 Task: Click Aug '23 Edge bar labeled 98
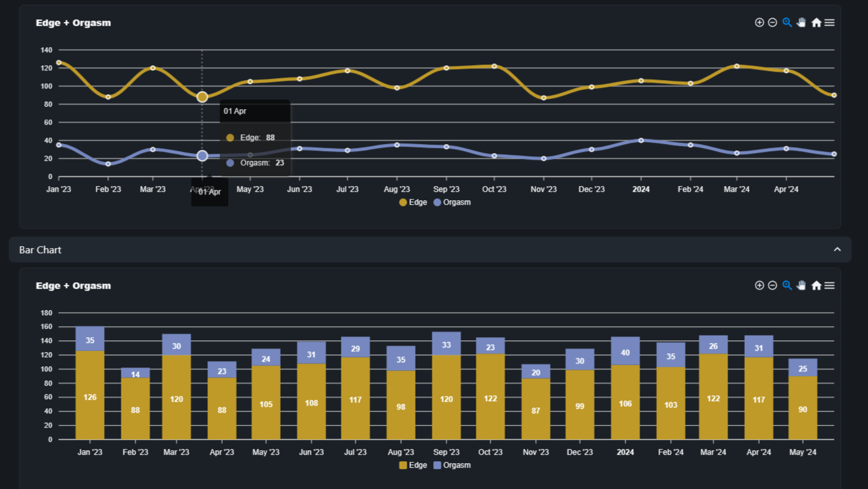point(401,405)
